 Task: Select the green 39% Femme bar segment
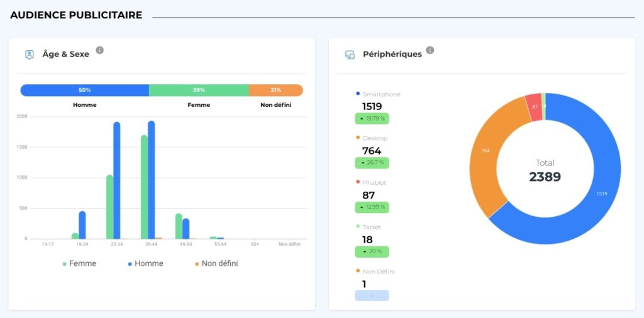(199, 90)
